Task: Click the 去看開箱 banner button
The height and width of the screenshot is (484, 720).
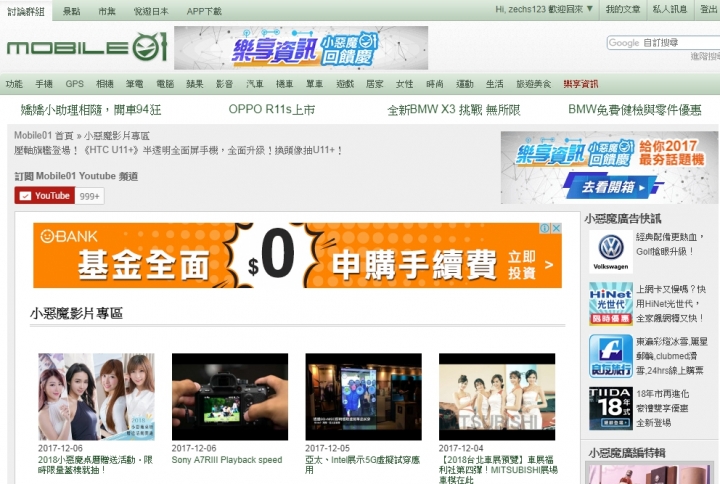Action: coord(613,187)
